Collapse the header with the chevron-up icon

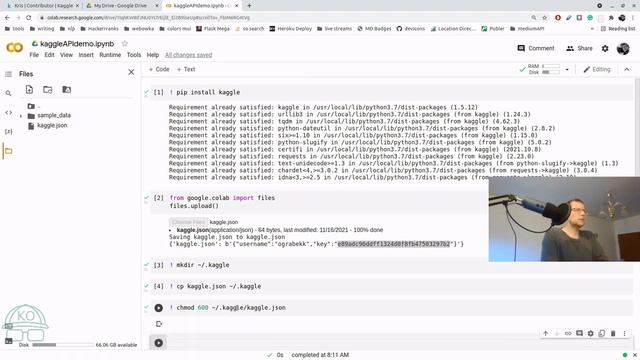click(627, 69)
